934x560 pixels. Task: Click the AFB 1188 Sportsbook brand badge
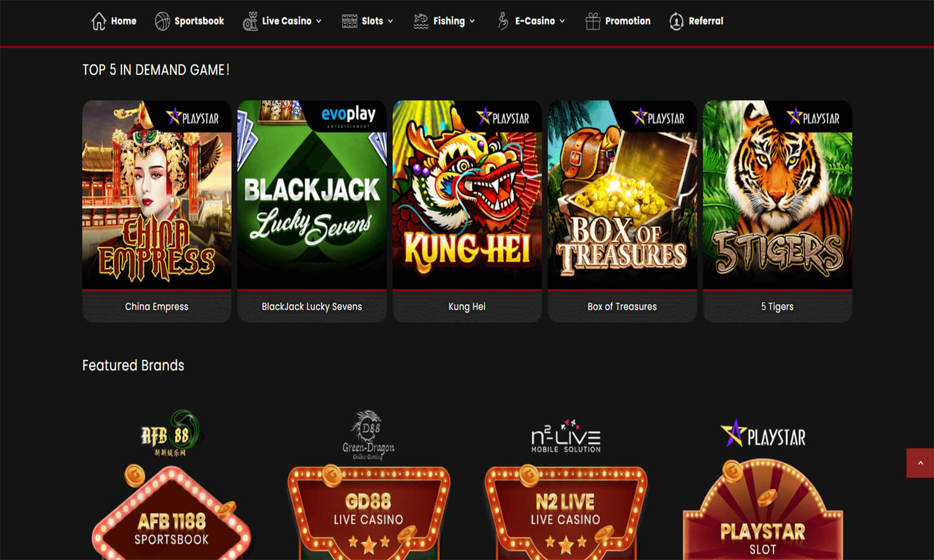tap(172, 514)
